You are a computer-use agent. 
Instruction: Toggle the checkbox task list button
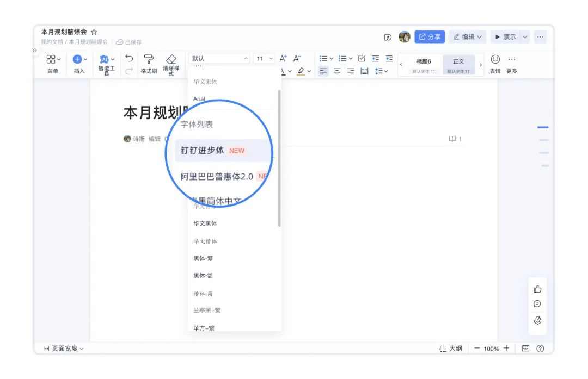pos(362,58)
